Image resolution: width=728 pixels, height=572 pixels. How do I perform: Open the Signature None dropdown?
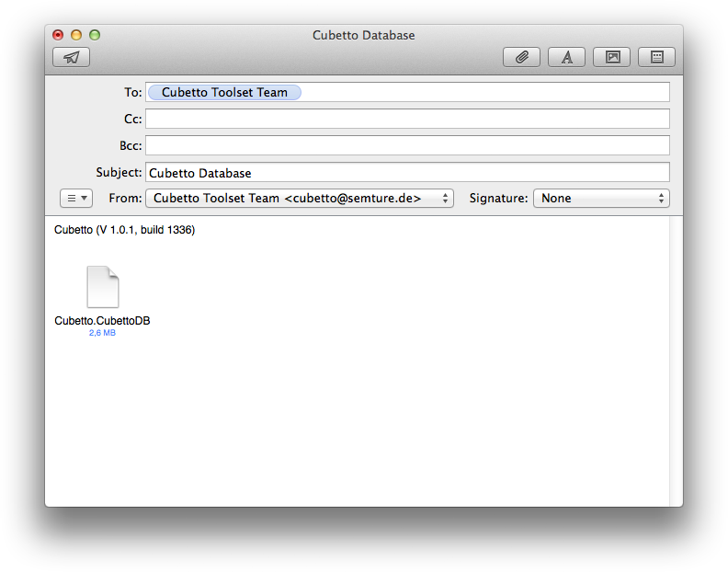pos(601,198)
